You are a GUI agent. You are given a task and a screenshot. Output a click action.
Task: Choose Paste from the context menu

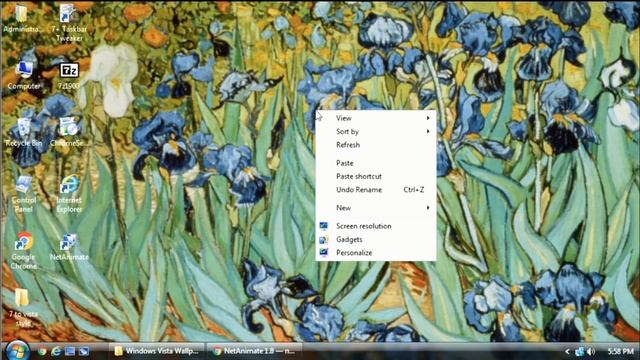376,163
